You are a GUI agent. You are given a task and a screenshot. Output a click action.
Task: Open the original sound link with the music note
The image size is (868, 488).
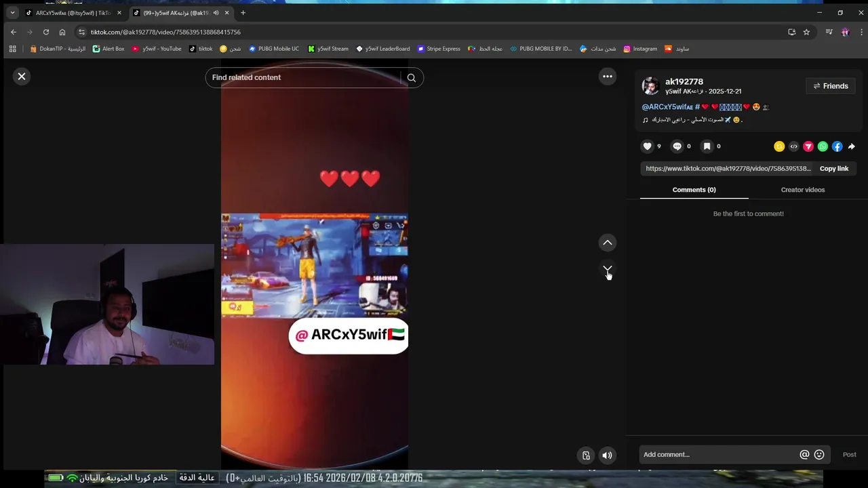pos(692,120)
